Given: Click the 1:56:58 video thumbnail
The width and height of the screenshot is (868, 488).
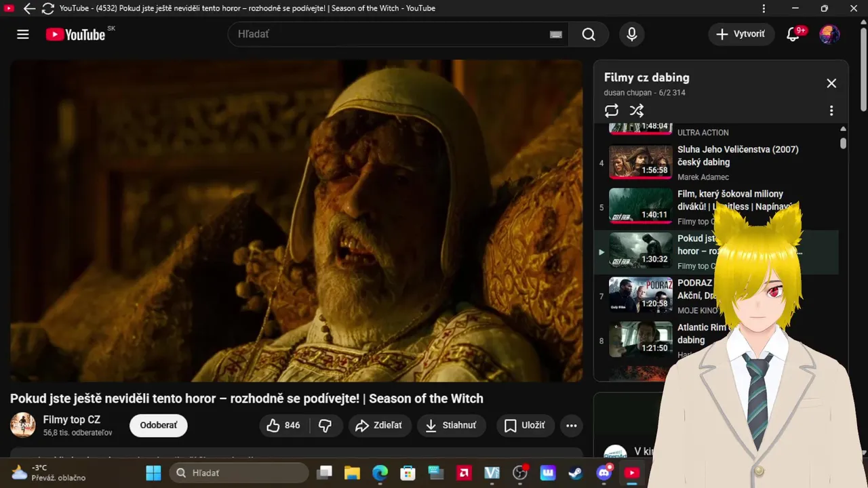Looking at the screenshot, I should pyautogui.click(x=640, y=161).
